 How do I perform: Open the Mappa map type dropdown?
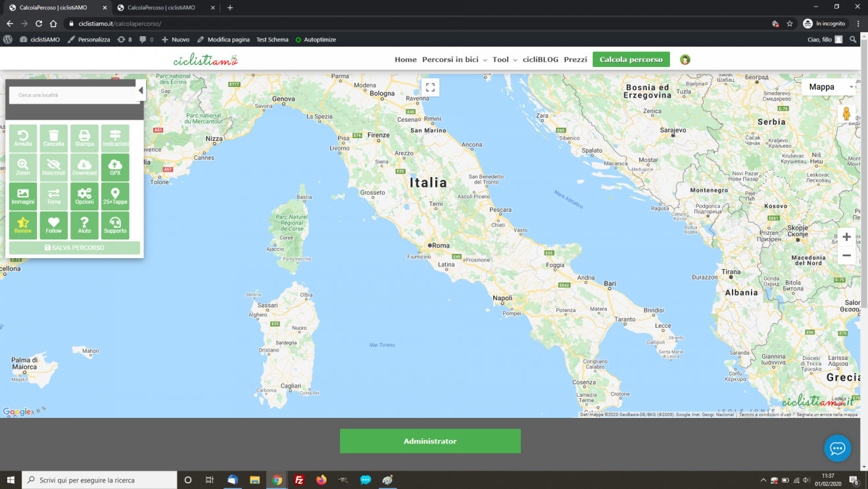pos(828,87)
